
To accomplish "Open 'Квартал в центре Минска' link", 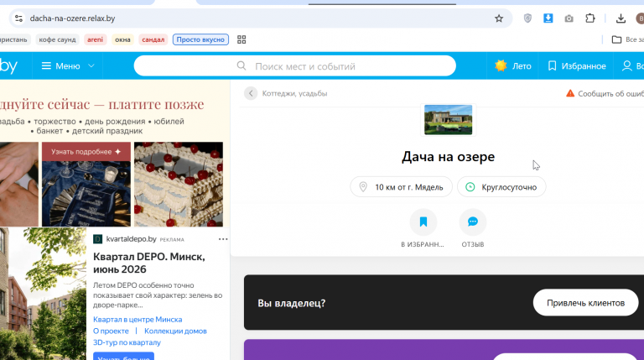I will coord(138,320).
